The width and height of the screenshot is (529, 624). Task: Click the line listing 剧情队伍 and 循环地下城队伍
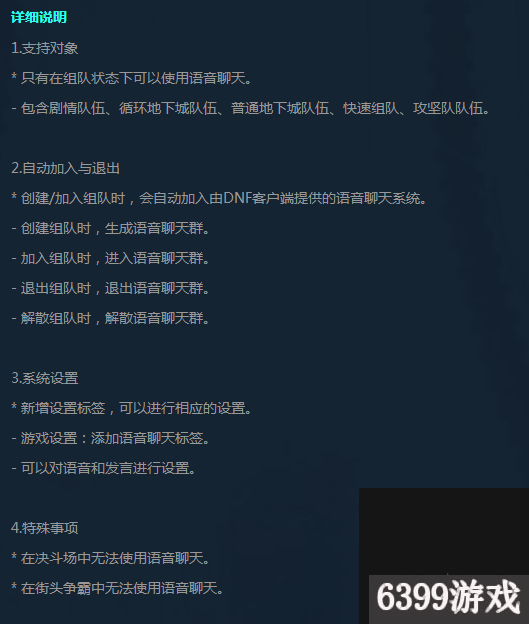point(251,108)
